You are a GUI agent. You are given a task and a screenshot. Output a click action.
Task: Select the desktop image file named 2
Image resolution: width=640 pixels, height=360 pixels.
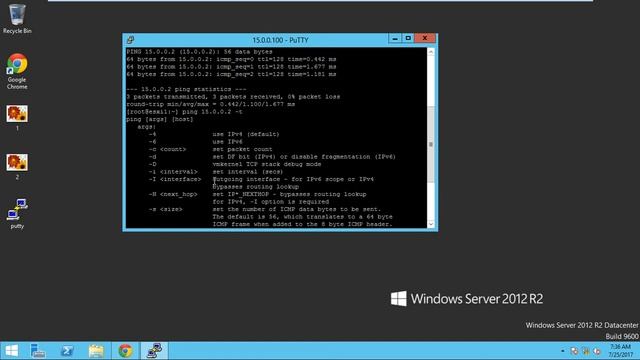(x=17, y=167)
